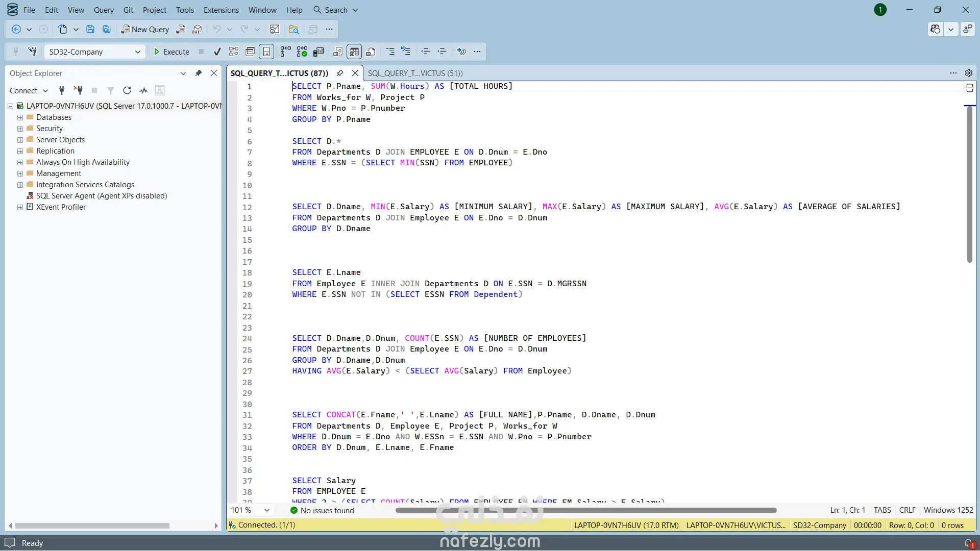Open the Query menu
This screenshot has width=980, height=551.
pos(104,10)
